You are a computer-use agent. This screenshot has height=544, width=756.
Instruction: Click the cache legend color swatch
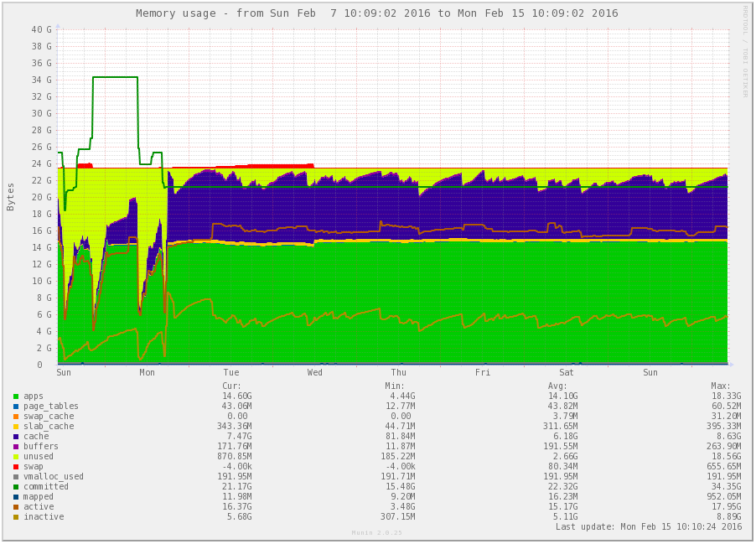16,437
